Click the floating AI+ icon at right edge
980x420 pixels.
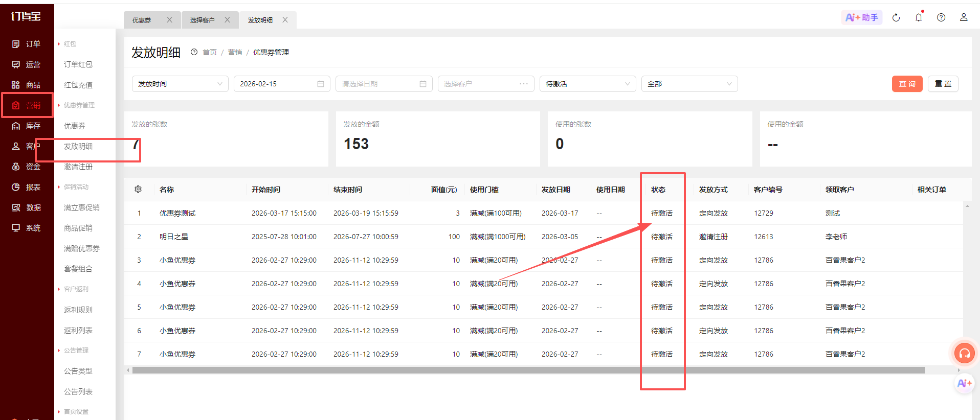point(965,383)
